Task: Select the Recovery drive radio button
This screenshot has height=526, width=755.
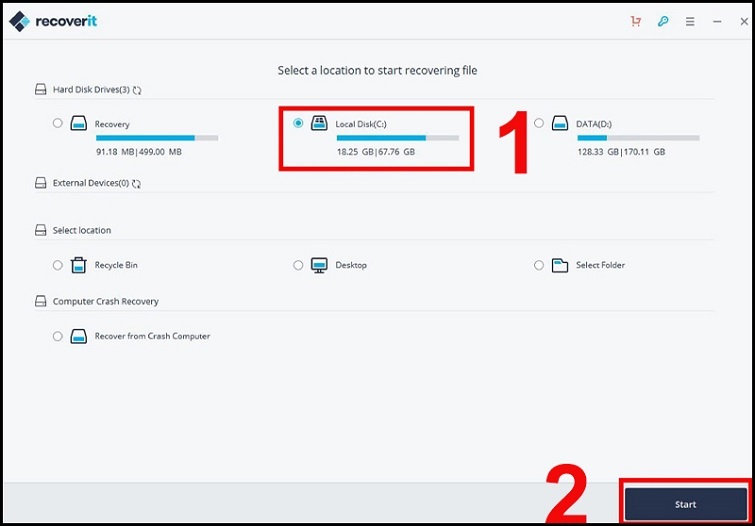Action: tap(58, 123)
